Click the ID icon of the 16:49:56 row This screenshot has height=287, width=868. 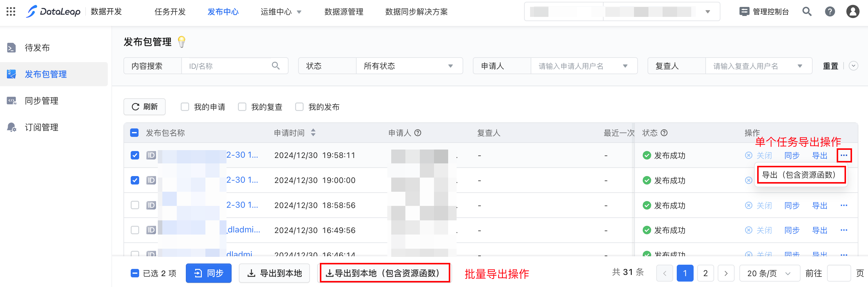151,230
